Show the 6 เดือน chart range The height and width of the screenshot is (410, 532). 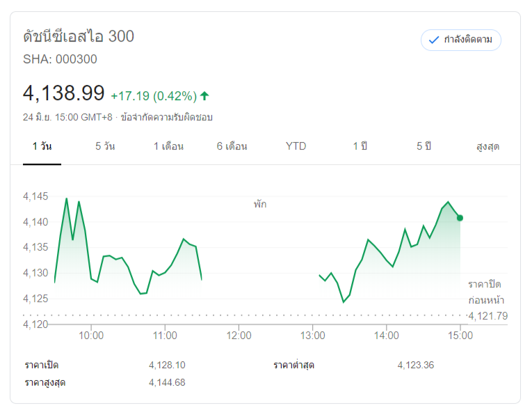[x=232, y=146]
